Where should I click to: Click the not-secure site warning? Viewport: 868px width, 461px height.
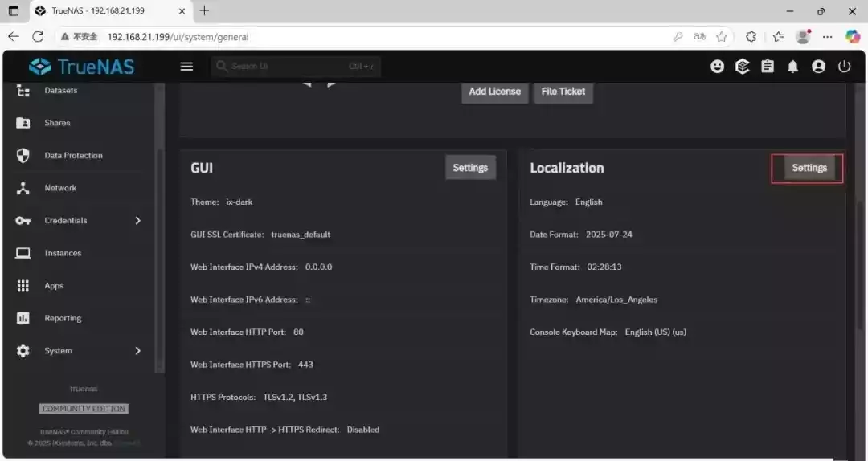[79, 36]
